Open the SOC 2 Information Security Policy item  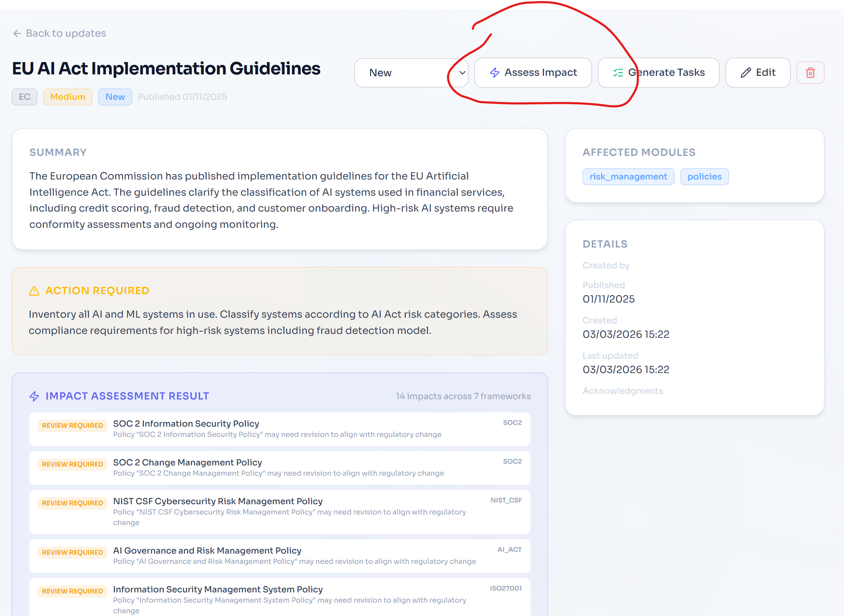tap(186, 423)
